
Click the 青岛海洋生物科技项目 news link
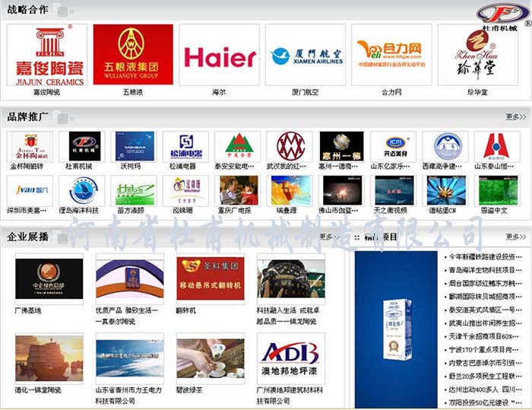tap(481, 270)
